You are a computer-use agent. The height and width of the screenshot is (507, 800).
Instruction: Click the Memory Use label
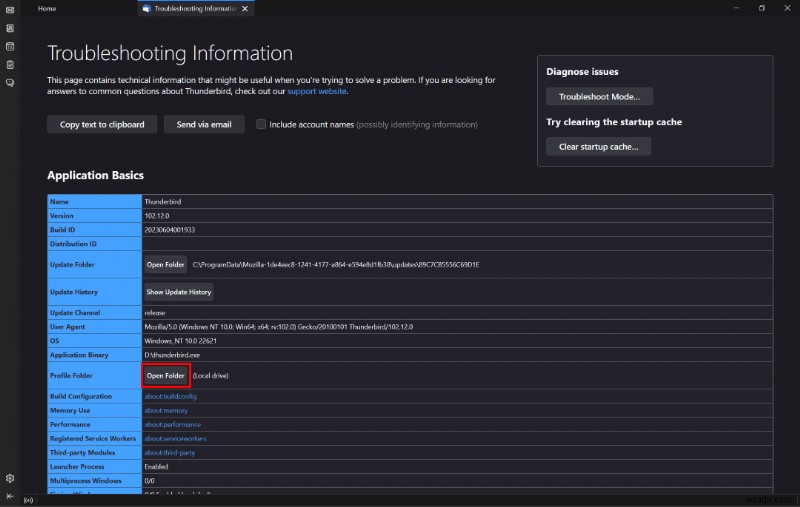pos(70,411)
